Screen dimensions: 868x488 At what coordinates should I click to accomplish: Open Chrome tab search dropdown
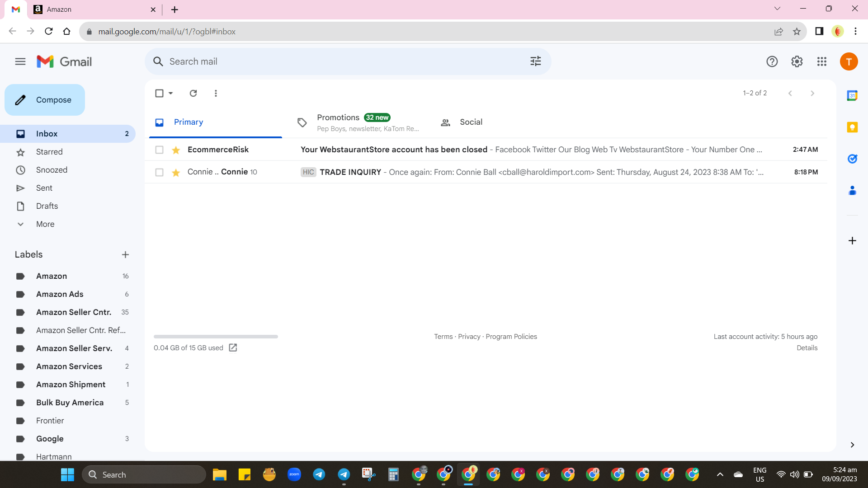pos(777,9)
